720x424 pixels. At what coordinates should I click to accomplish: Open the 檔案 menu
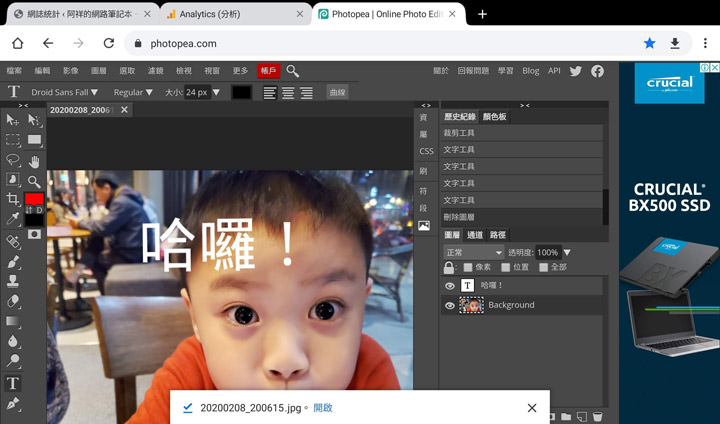(x=14, y=71)
